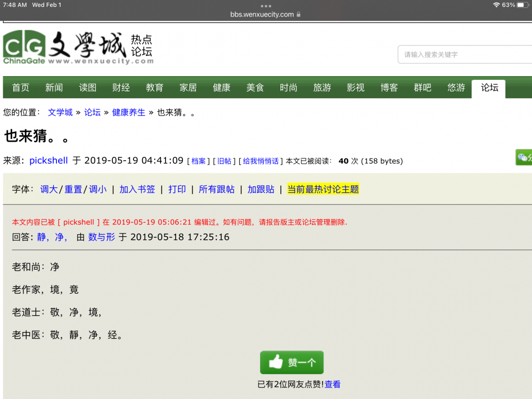This screenshot has height=399, width=532.
Task: Click 查看 to see who liked
Action: (x=332, y=385)
